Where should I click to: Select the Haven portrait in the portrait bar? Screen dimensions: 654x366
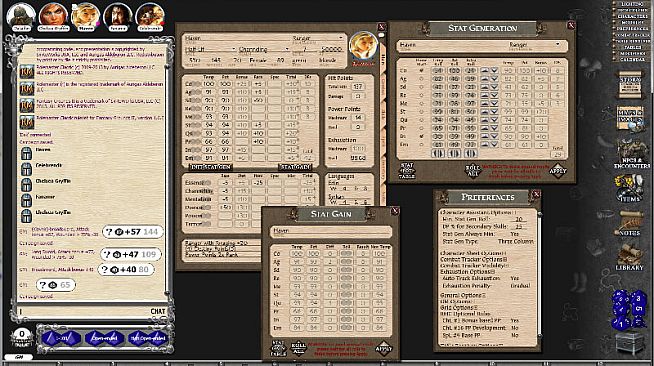tap(86, 17)
